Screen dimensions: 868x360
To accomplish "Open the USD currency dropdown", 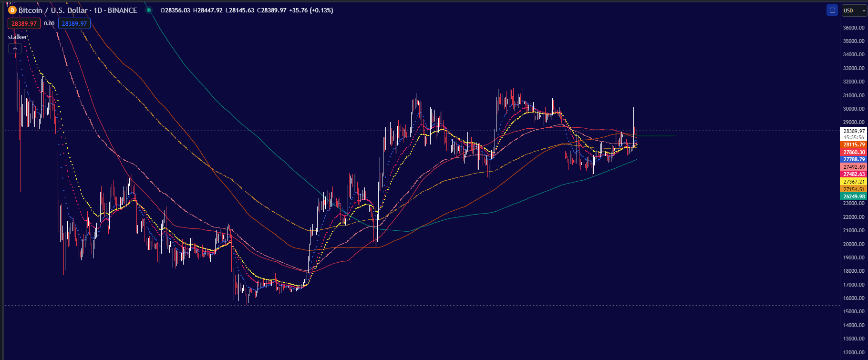I will (854, 10).
